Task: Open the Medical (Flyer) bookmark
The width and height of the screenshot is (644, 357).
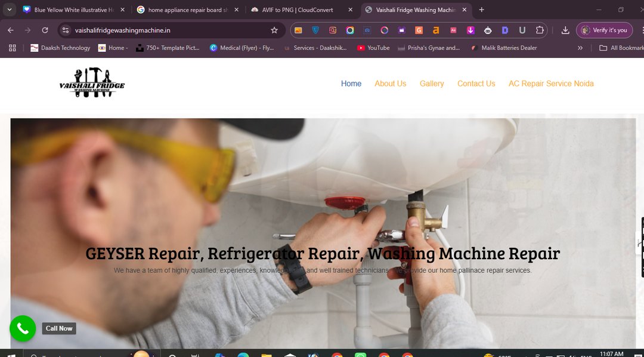Action: click(242, 48)
